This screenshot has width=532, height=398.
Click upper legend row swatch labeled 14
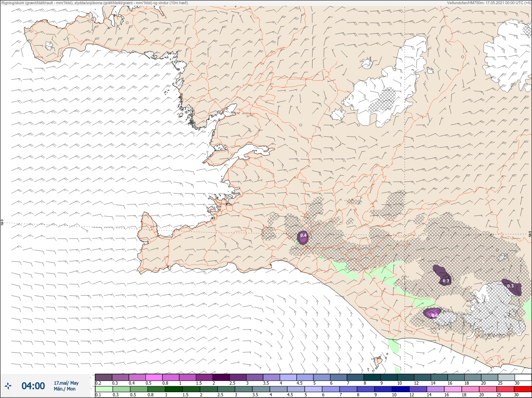[439, 377]
